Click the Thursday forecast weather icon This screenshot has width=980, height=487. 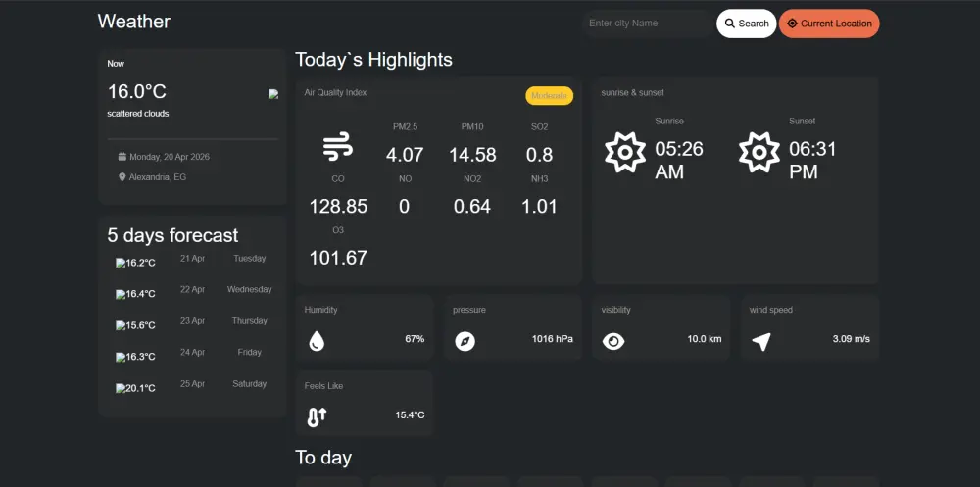[121, 325]
